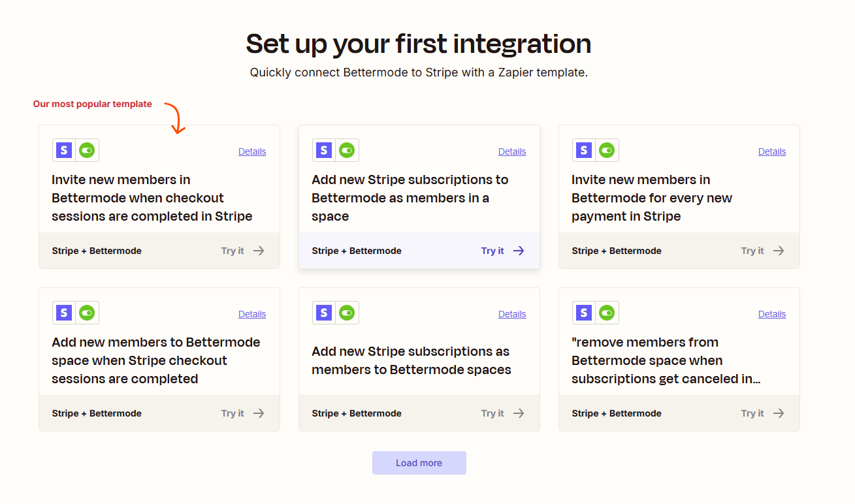Click 'Stripe + Bettermode' label on 'every new payment' card
The width and height of the screenshot is (855, 504).
(617, 251)
